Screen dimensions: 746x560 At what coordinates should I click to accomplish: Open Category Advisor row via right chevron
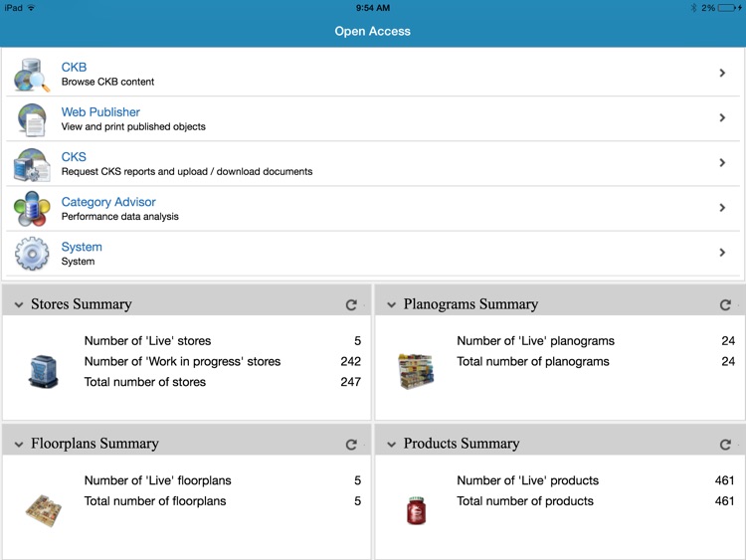pos(722,208)
